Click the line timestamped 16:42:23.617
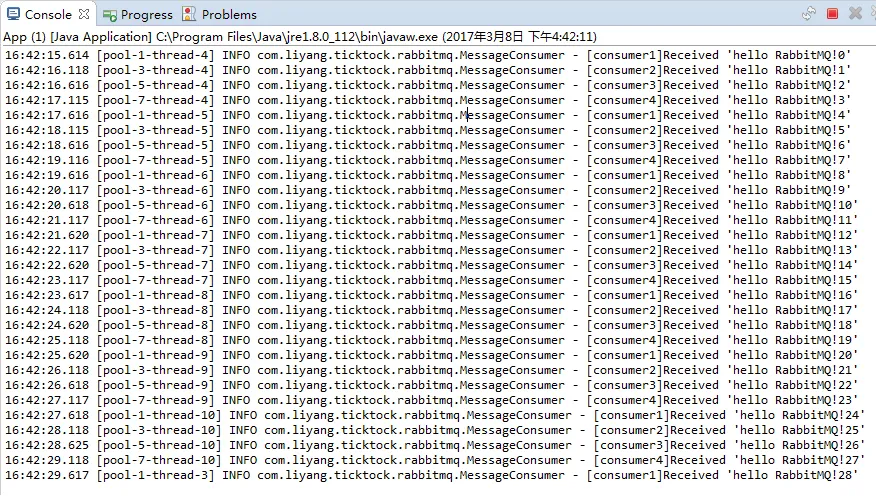 tap(431, 295)
